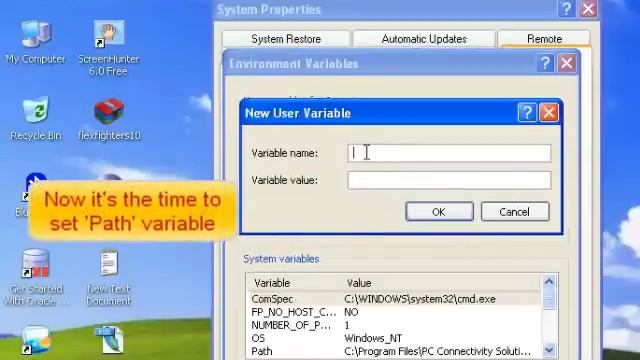Switch to Automatic Updates tab
640x360 pixels.
(424, 39)
